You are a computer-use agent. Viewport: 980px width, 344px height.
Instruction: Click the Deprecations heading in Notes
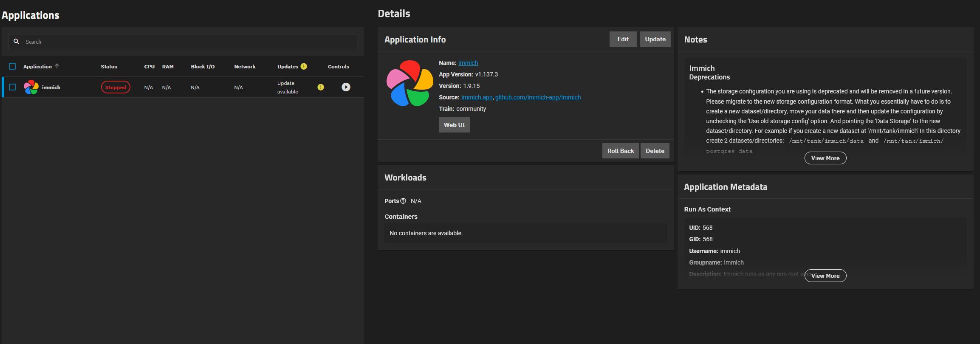[709, 77]
